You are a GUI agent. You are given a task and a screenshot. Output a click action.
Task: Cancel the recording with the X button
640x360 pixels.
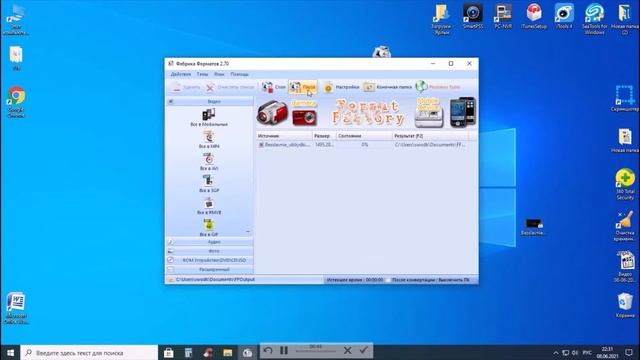coord(347,350)
